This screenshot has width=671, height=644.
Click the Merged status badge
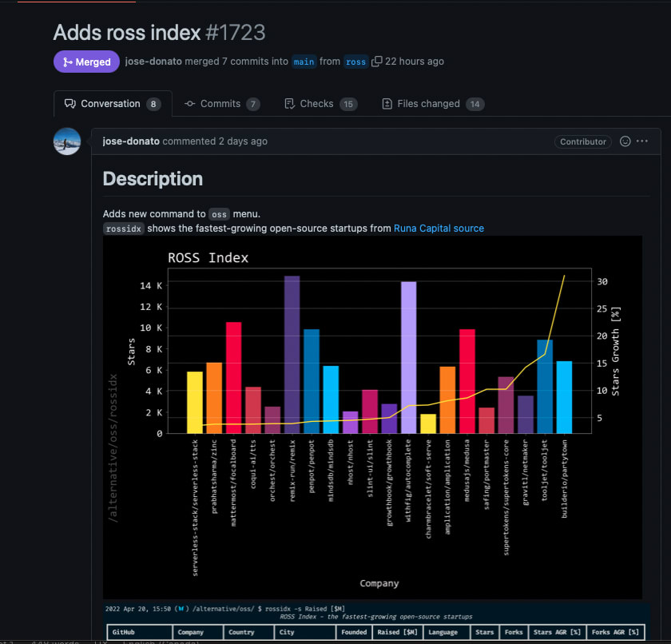86,62
